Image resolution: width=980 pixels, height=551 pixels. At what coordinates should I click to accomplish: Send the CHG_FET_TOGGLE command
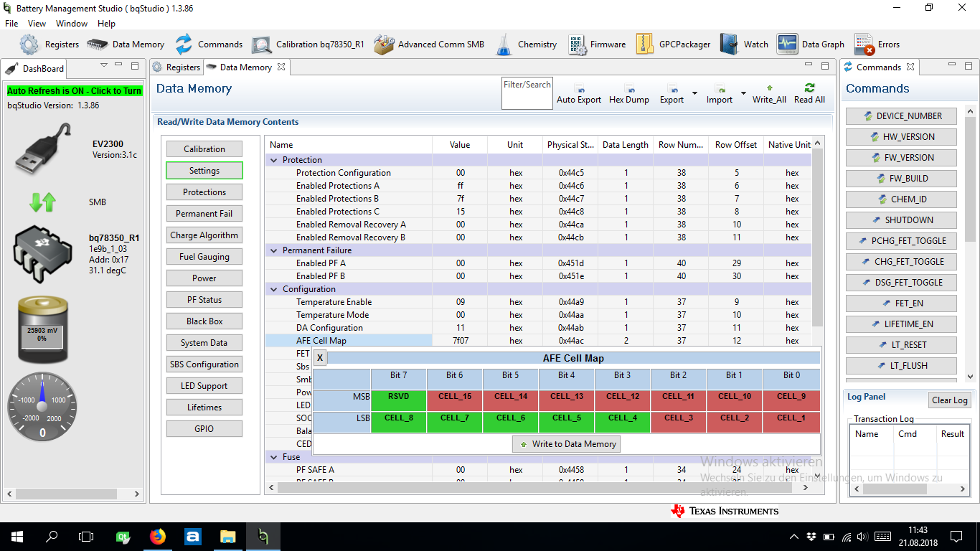tap(901, 262)
